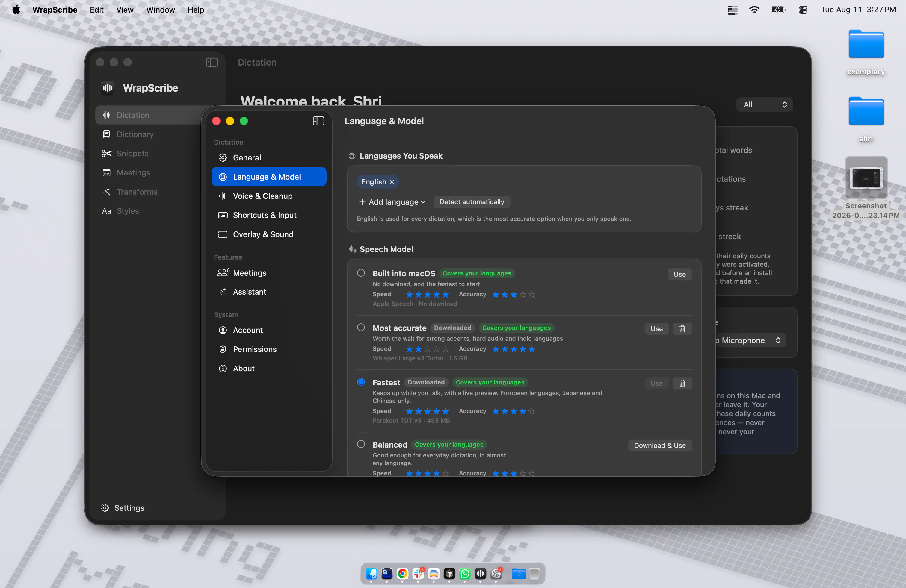Click the text 'Whisper Large v3 Turbo · 1.6 GB'
This screenshot has width=906, height=588.
point(420,358)
